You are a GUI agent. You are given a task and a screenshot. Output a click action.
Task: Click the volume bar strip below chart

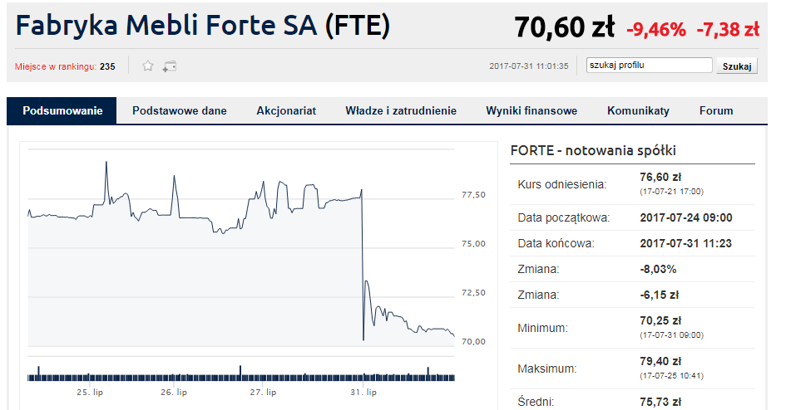(240, 375)
